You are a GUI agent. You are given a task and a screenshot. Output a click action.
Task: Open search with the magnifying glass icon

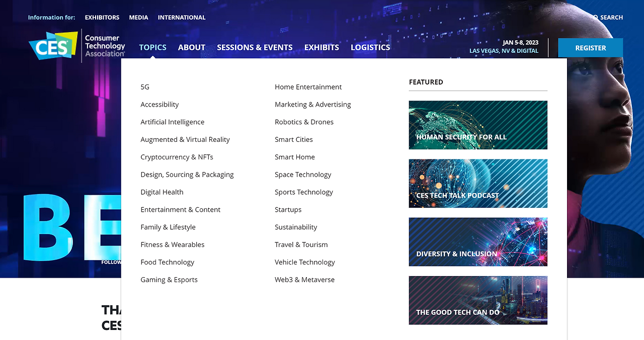pyautogui.click(x=605, y=17)
